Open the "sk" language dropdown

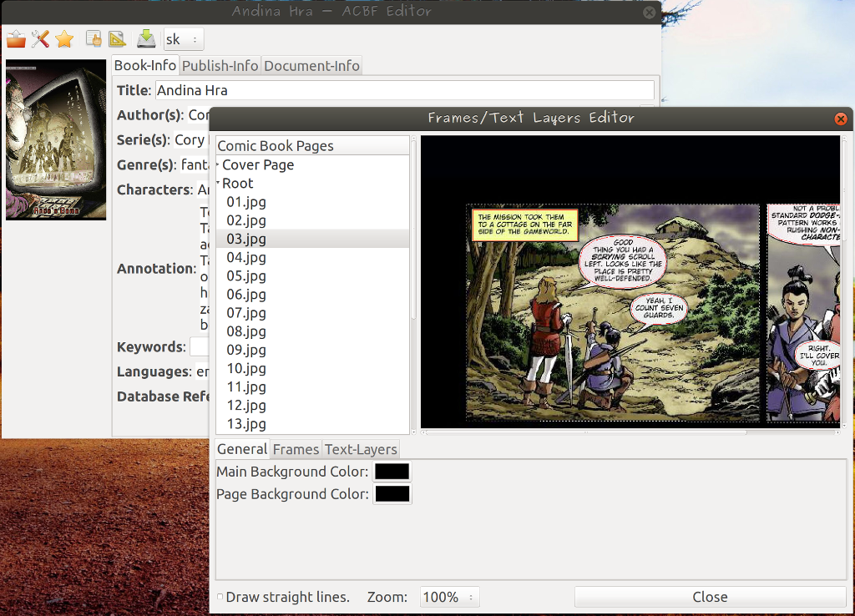point(184,39)
